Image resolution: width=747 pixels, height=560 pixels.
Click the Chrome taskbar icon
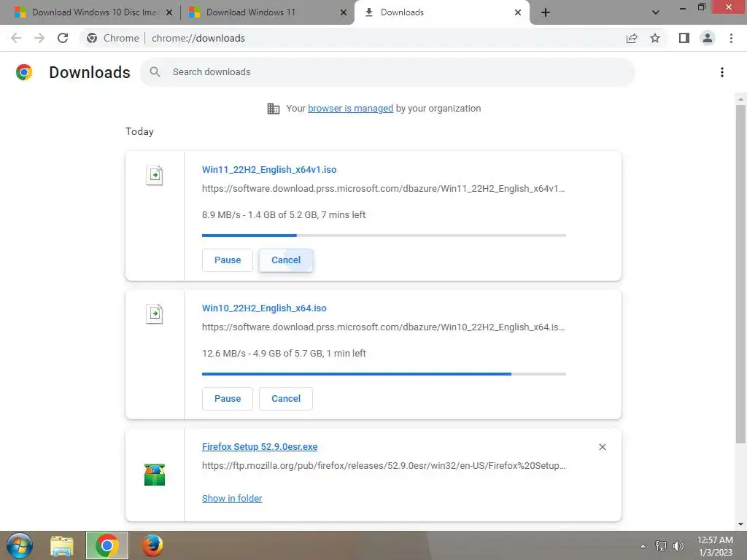[x=107, y=545]
